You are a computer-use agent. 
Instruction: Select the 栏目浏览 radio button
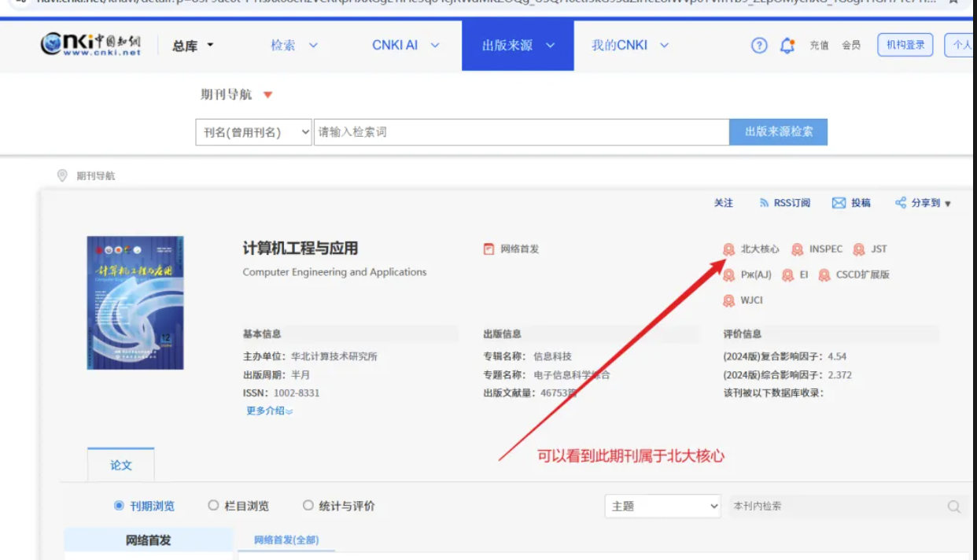(213, 506)
